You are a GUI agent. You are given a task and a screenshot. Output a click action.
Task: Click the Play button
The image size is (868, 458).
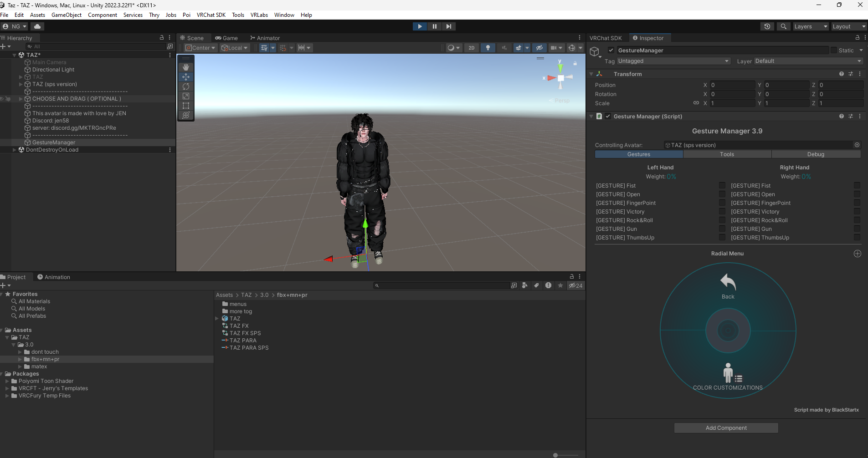(x=420, y=26)
